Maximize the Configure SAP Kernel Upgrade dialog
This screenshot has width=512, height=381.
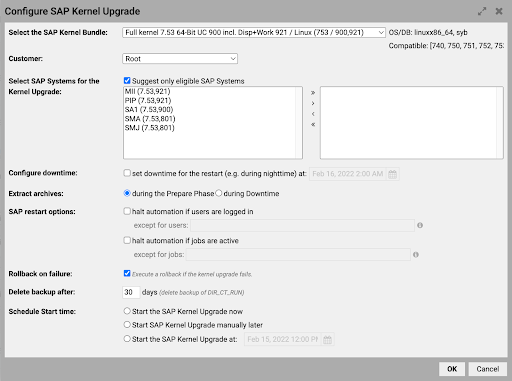point(482,11)
